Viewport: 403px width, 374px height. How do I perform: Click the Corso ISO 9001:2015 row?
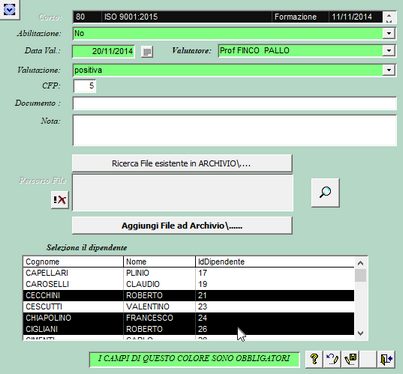(227, 17)
